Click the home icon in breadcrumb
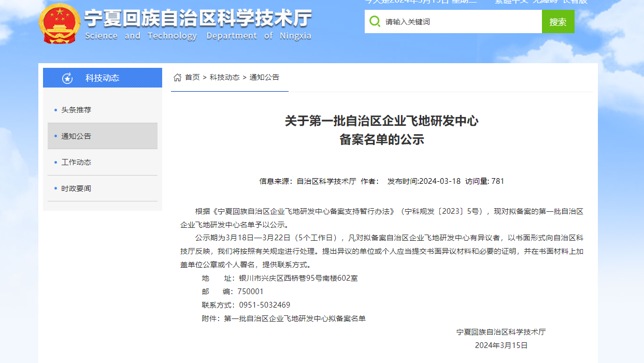 coord(177,77)
